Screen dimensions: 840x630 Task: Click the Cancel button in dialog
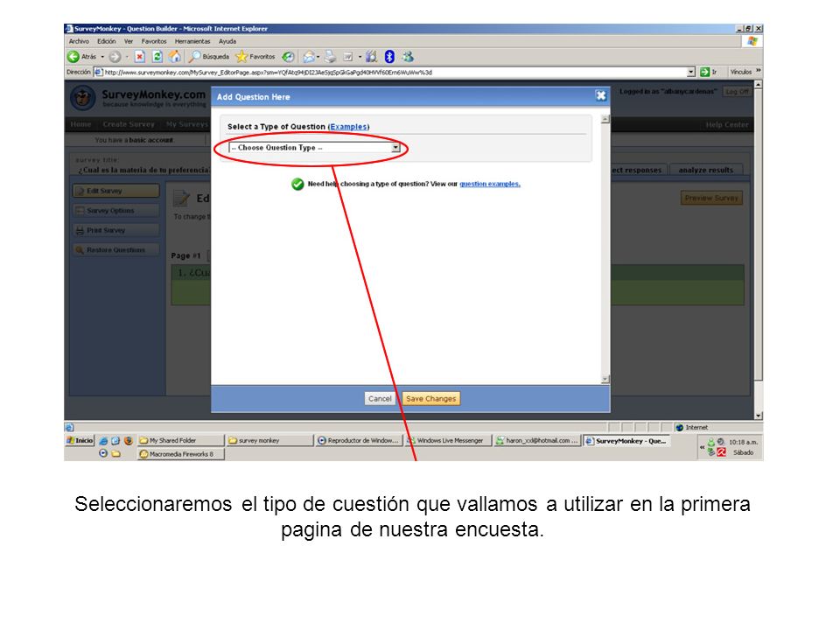[380, 399]
